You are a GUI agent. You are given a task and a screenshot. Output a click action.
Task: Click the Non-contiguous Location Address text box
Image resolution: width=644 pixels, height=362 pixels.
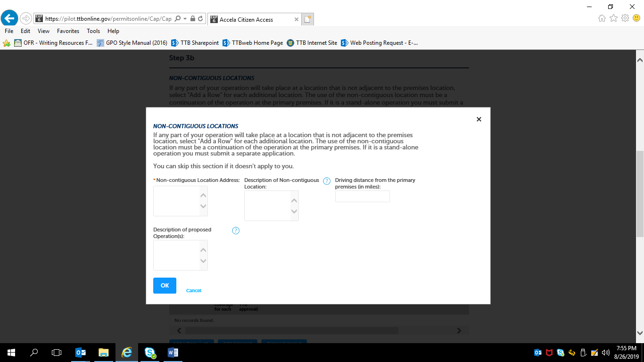coord(181,201)
